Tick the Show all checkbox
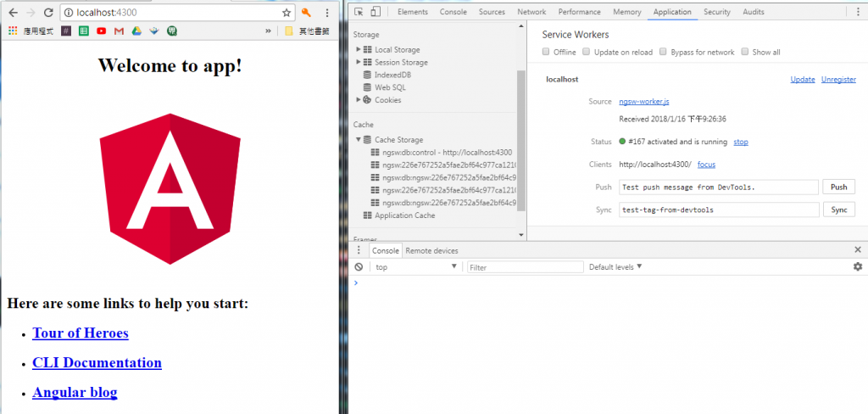The height and width of the screenshot is (414, 868). click(x=744, y=52)
